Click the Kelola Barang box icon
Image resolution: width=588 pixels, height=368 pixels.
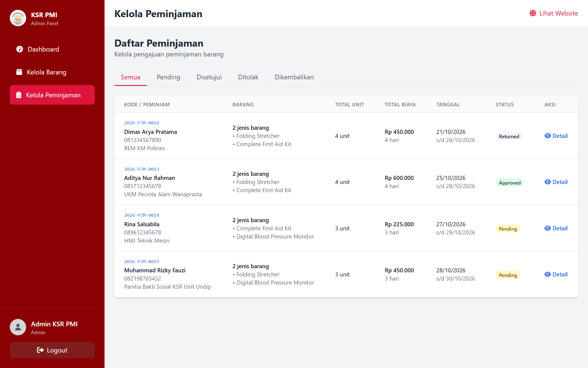[19, 72]
